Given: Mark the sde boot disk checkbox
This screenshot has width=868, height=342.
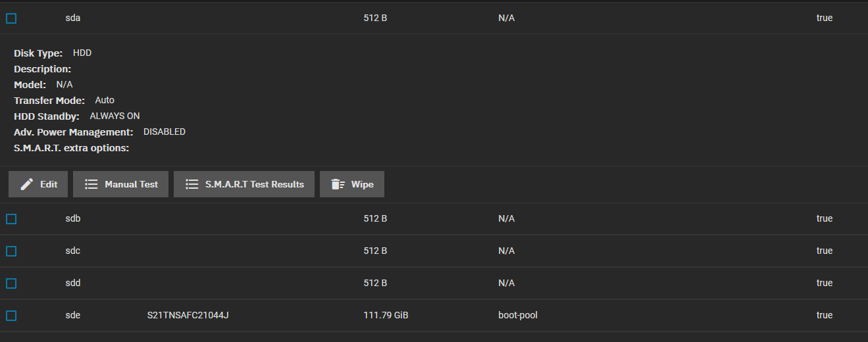Looking at the screenshot, I should pos(11,316).
